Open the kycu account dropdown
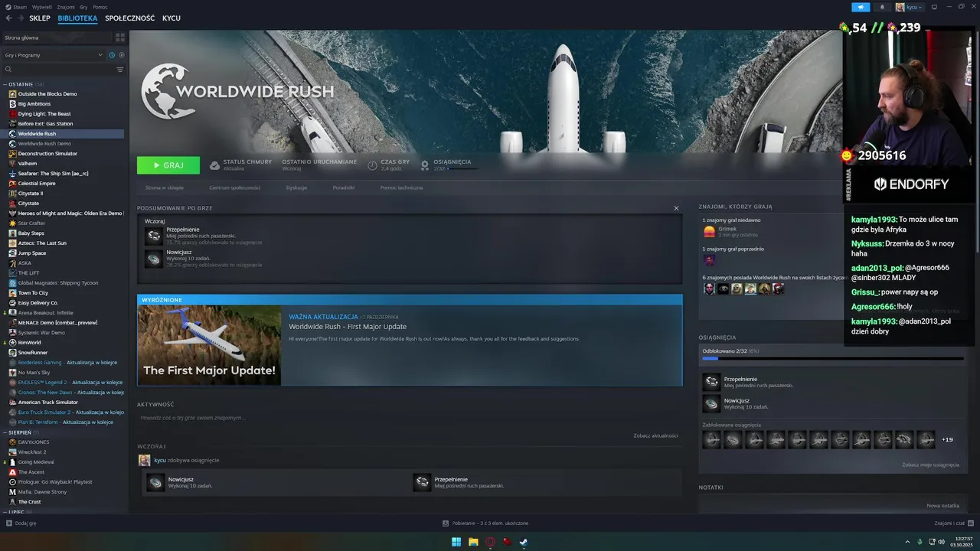This screenshot has width=980, height=551. click(910, 7)
